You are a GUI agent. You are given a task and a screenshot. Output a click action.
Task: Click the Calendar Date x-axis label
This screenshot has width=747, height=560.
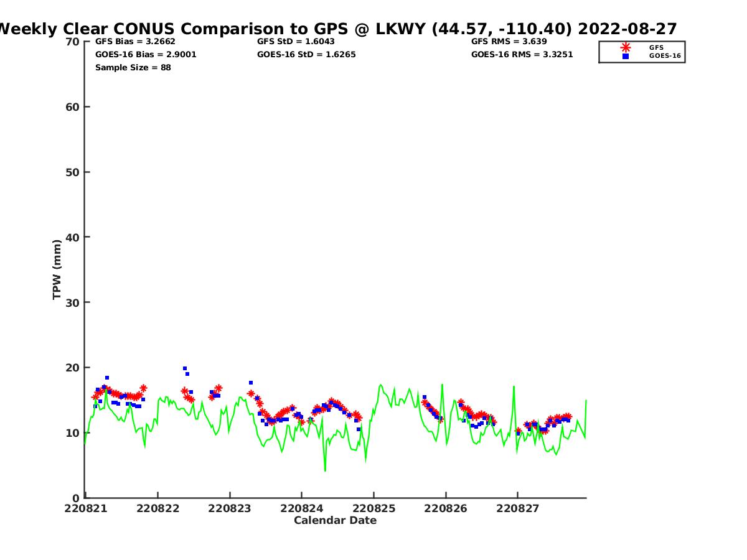(x=335, y=520)
